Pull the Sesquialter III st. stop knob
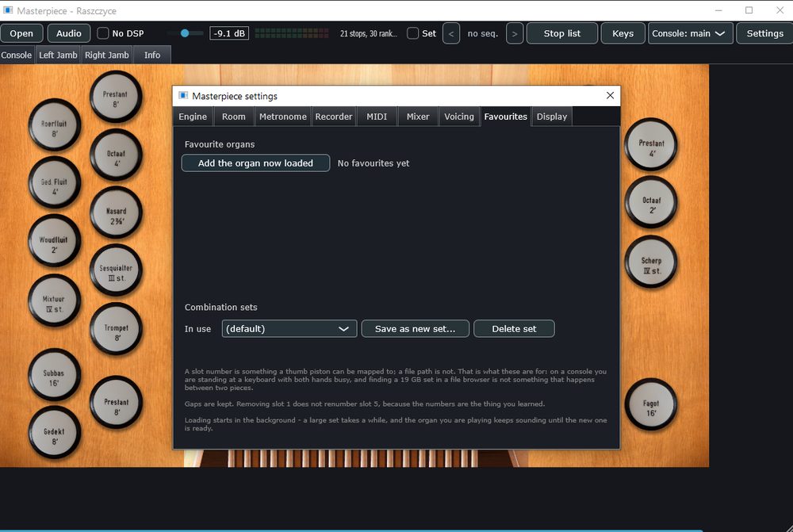 (x=116, y=270)
